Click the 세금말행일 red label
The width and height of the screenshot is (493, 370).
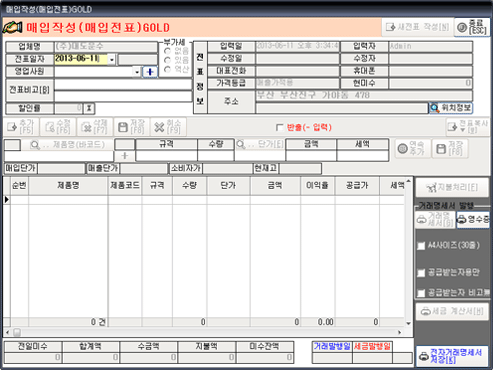point(372,346)
